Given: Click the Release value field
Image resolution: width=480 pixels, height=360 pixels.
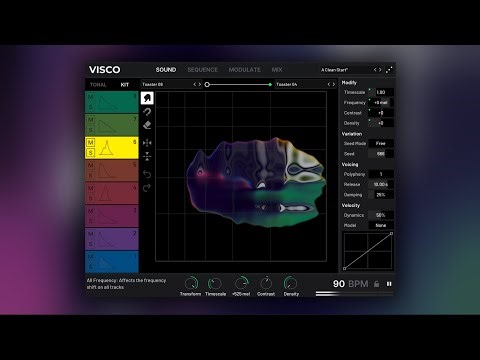Looking at the screenshot, I should 381,184.
